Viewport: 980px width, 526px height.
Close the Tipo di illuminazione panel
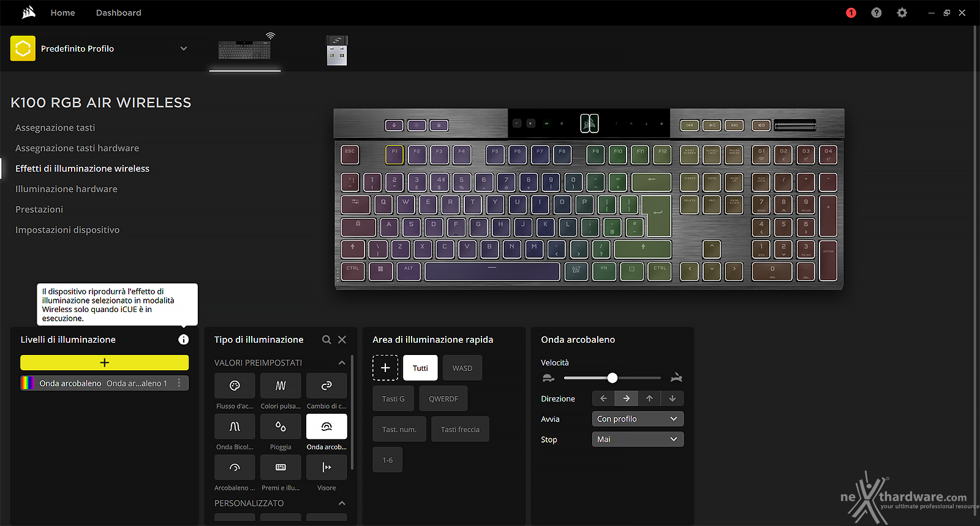[342, 340]
